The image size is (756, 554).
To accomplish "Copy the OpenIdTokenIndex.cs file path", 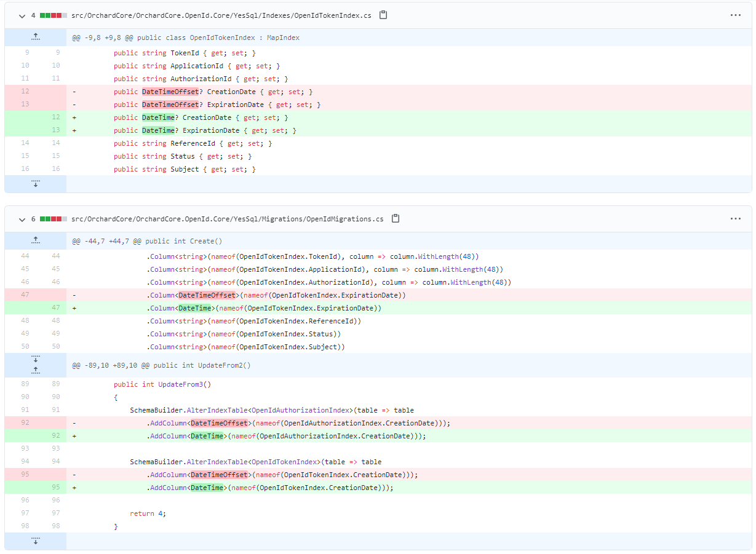I will (x=383, y=15).
